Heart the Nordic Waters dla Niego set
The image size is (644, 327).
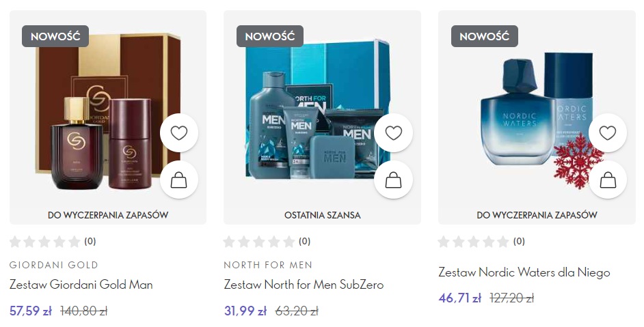608,133
